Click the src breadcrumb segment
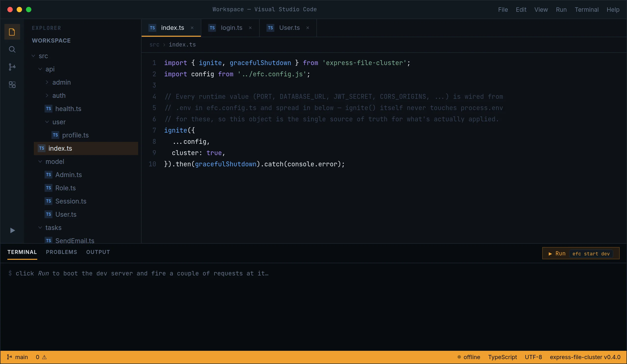The height and width of the screenshot is (364, 627). (x=154, y=45)
